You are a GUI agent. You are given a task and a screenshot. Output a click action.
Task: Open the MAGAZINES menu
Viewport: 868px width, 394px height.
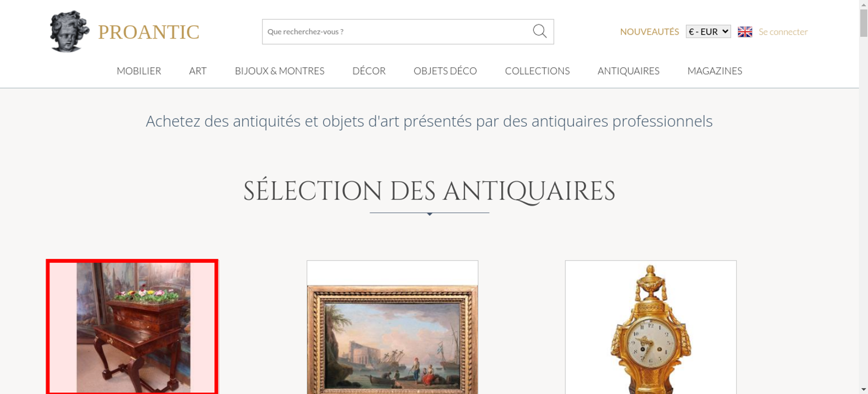715,71
